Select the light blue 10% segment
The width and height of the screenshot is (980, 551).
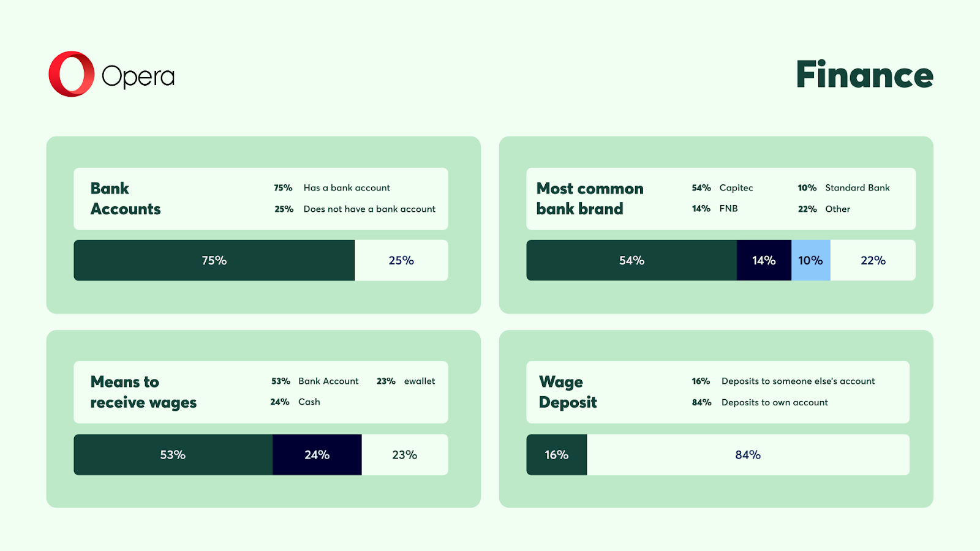coord(810,260)
